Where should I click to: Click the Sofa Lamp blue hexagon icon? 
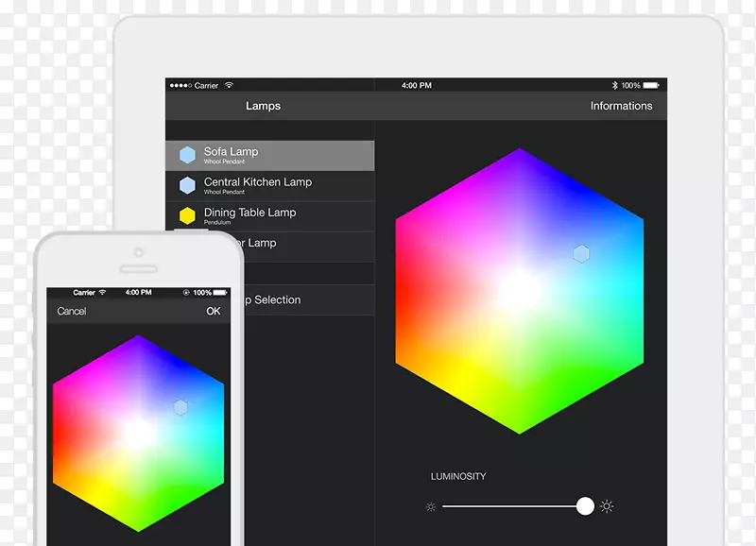tap(187, 155)
